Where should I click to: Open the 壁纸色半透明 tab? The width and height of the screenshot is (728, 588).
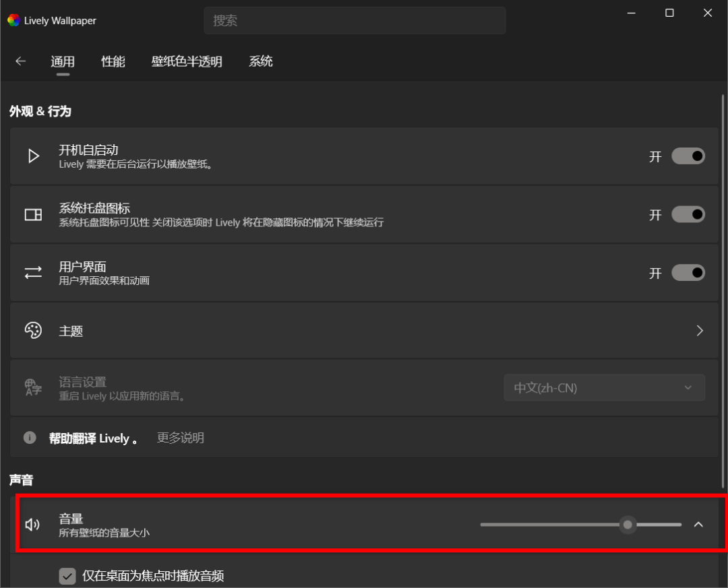pyautogui.click(x=187, y=61)
